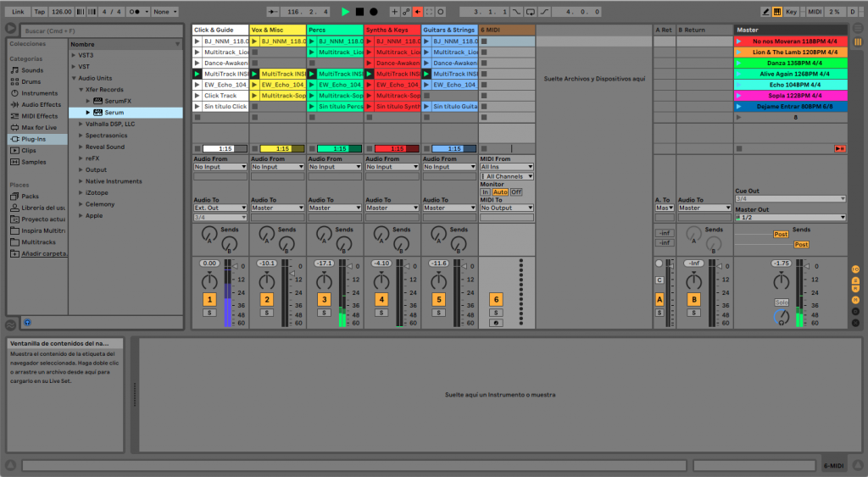Click the Arrangement Record circle button

373,12
